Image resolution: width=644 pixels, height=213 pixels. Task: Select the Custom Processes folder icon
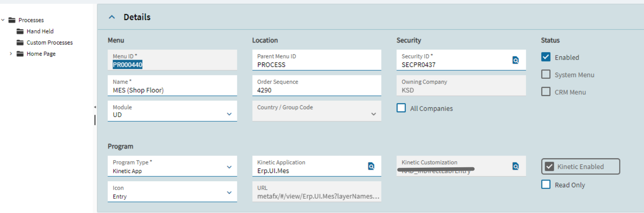point(20,42)
